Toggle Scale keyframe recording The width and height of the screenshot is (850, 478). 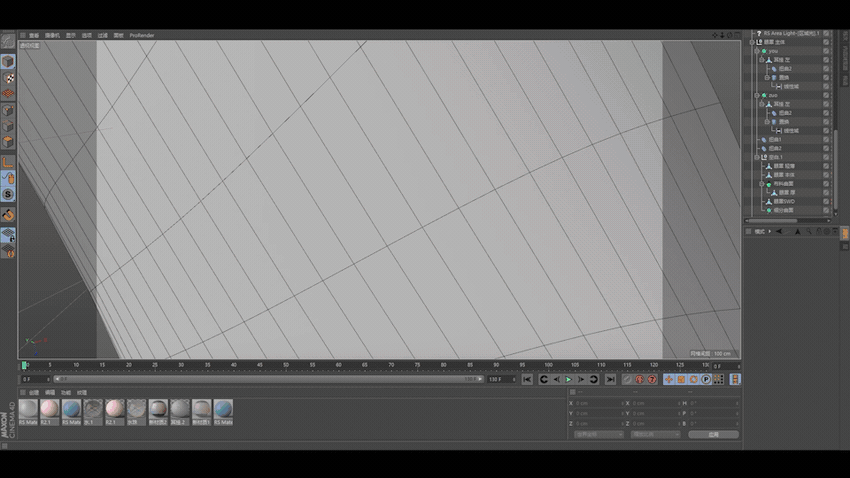tap(681, 379)
